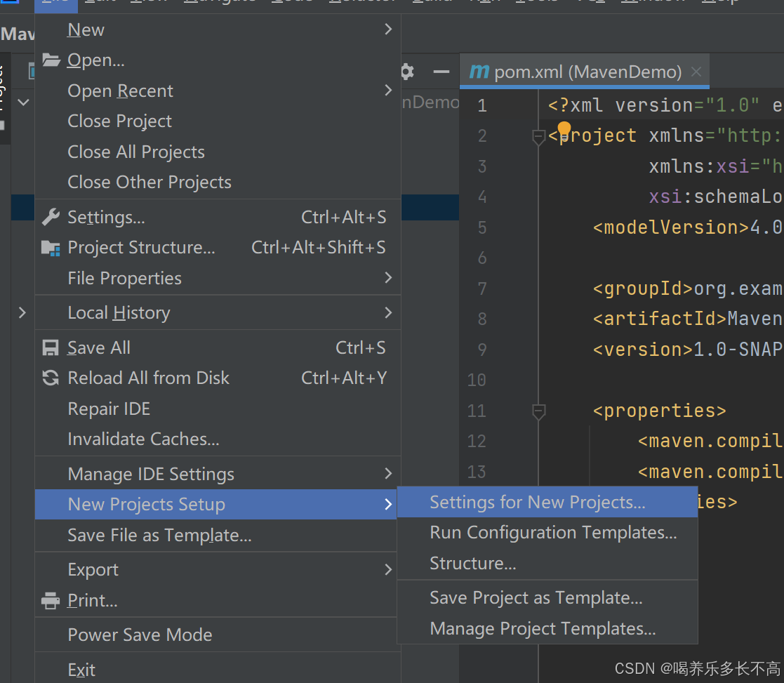Highlight New Projects Setup menu item

[216, 504]
